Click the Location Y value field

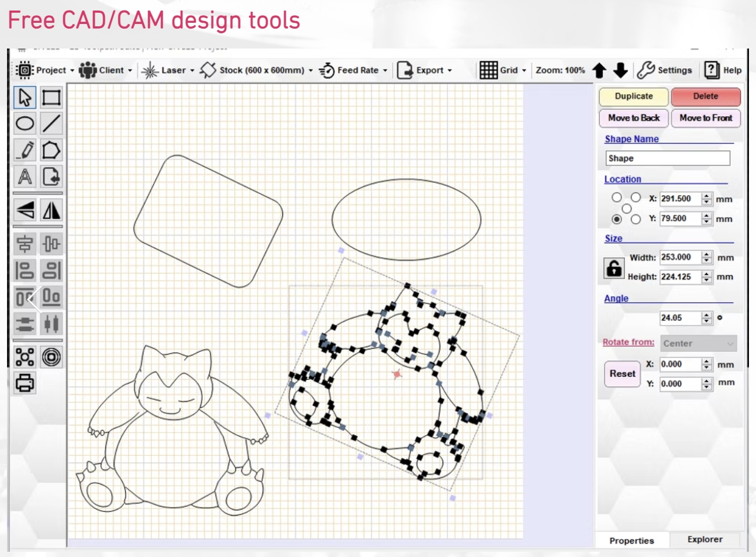pos(680,219)
